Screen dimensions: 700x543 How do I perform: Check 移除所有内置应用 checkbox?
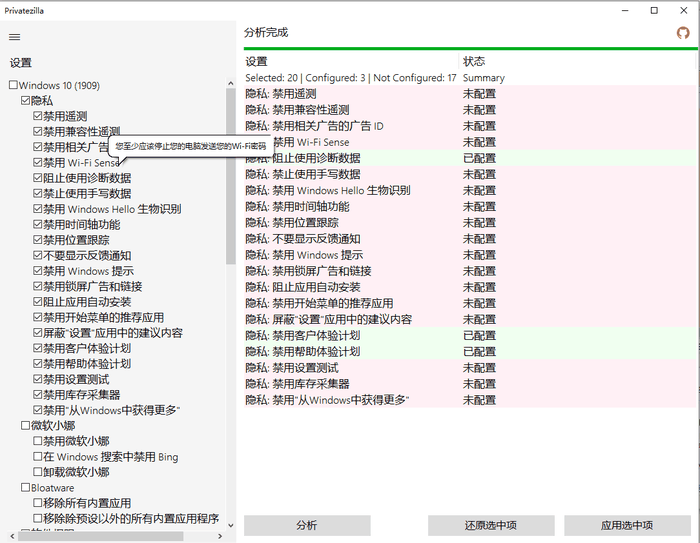[x=38, y=503]
